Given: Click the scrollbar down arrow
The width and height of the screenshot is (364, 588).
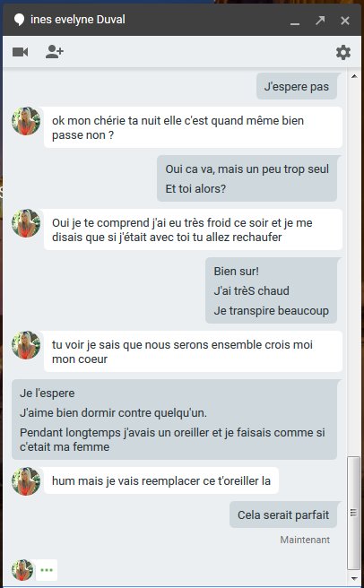Looking at the screenshot, I should 354,579.
